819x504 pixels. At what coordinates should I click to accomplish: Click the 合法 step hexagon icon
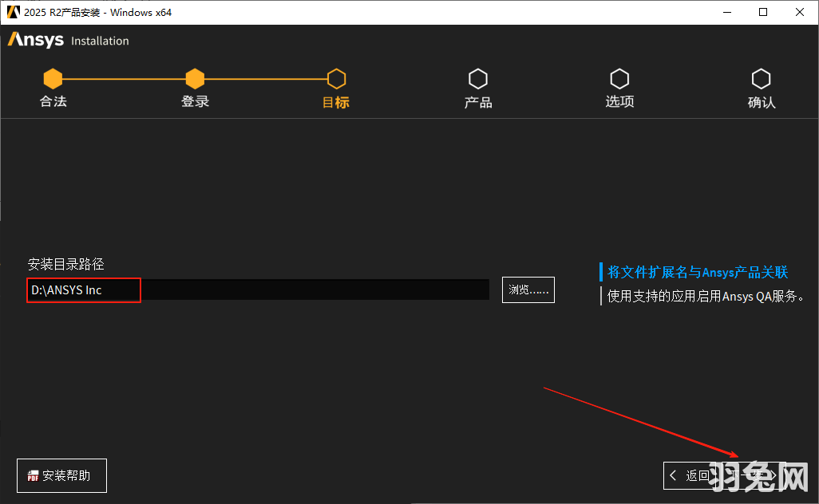coord(53,78)
